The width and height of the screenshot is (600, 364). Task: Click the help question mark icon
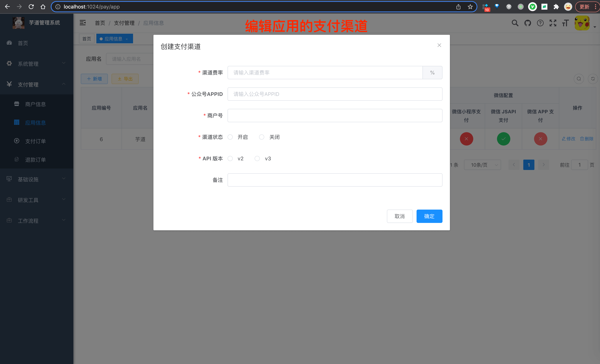tap(540, 23)
